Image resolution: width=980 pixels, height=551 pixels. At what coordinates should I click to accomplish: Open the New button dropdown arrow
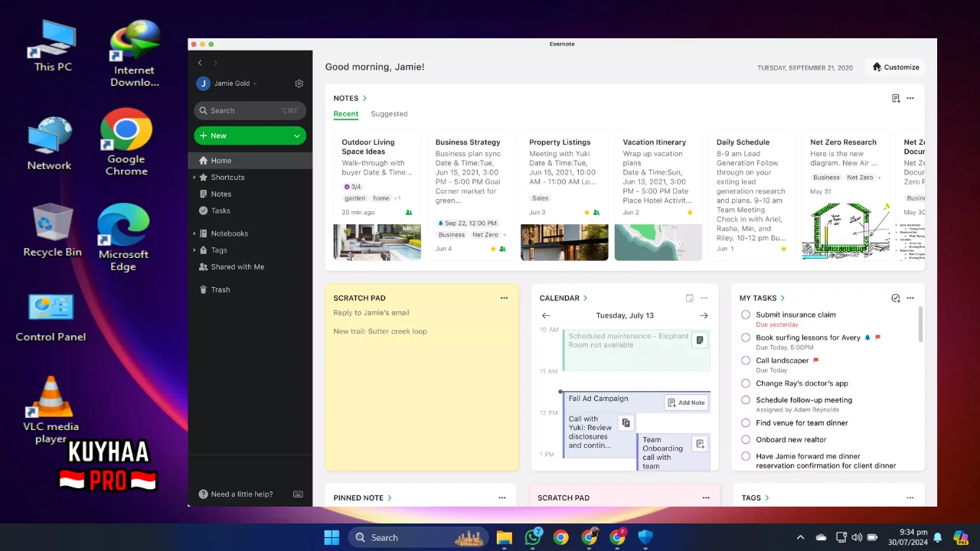(x=296, y=135)
